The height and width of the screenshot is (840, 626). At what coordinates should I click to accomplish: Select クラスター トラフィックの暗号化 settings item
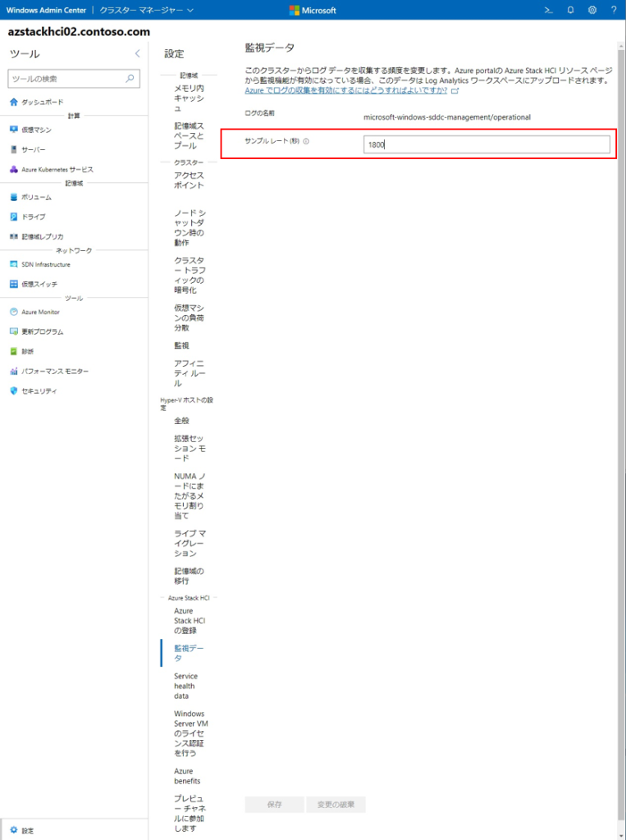pyautogui.click(x=190, y=275)
